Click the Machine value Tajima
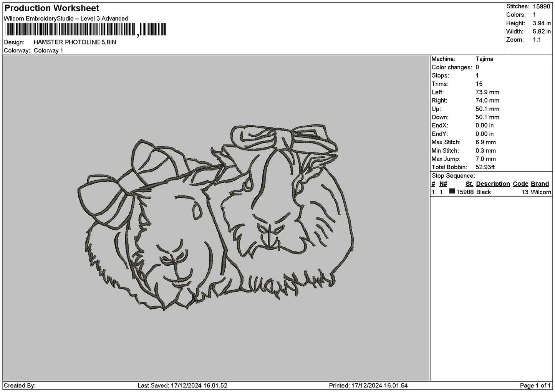 484,59
